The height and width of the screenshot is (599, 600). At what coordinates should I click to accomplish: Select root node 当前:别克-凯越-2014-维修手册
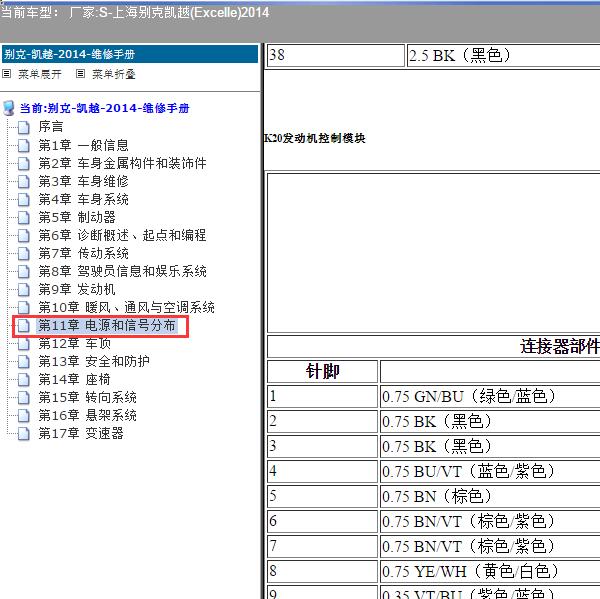click(x=104, y=108)
